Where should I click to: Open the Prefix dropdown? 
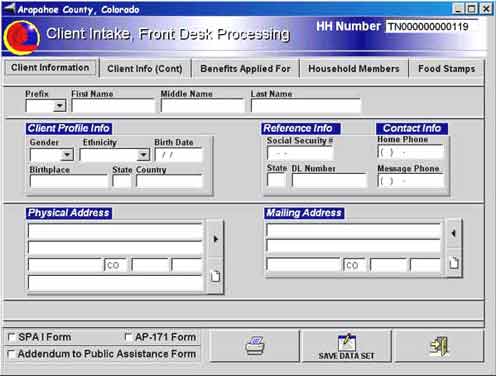(x=60, y=106)
